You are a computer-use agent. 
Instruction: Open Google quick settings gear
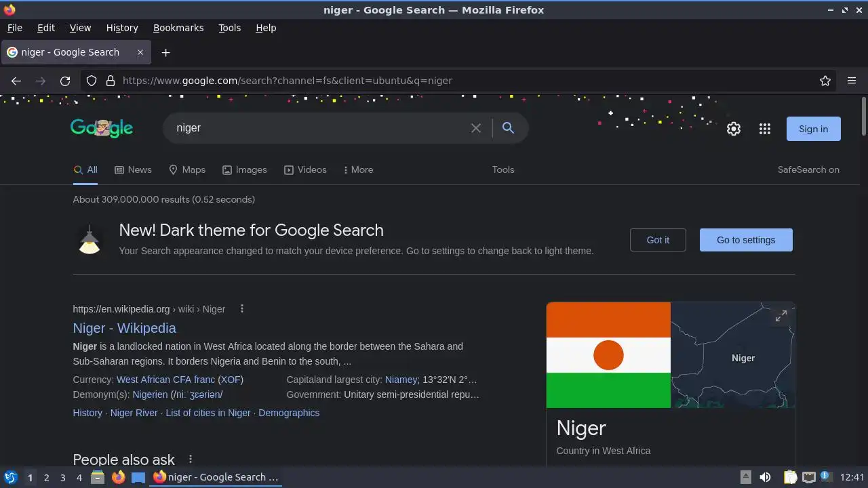[x=734, y=129]
